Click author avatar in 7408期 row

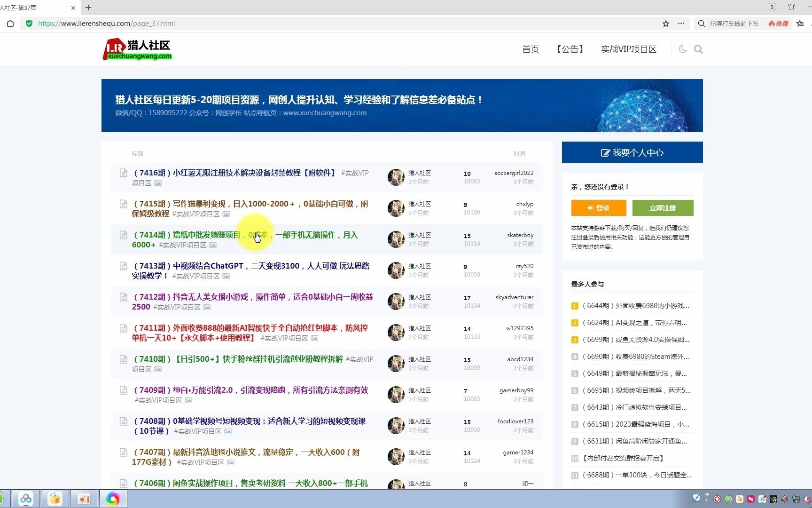tap(396, 426)
